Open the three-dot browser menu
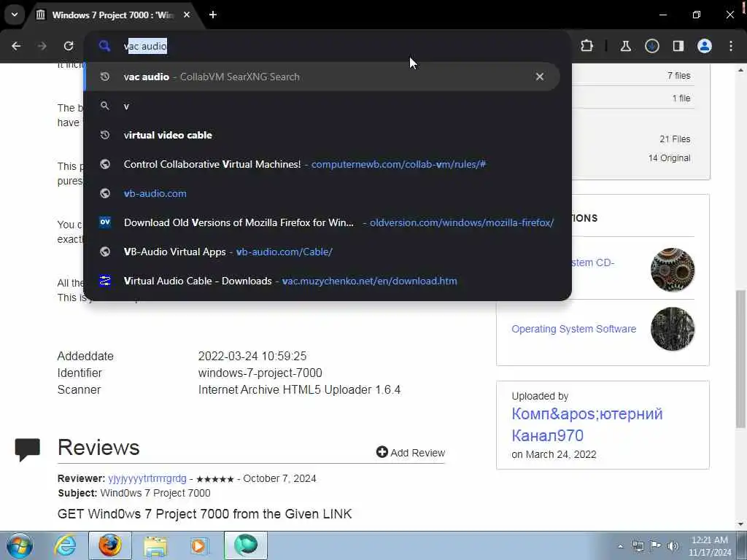 (x=731, y=46)
